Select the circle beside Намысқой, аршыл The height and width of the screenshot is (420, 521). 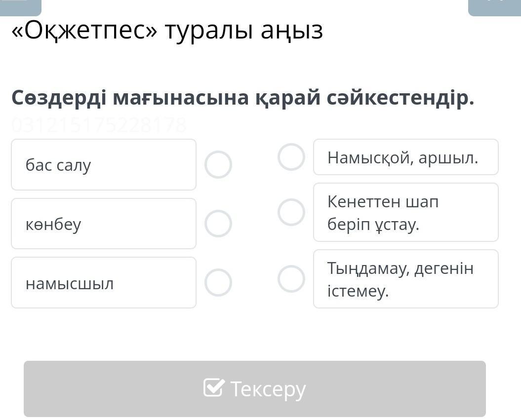(x=291, y=157)
